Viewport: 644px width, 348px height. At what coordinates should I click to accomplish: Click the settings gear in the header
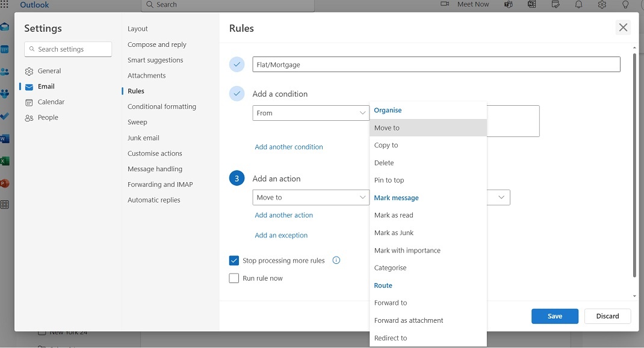[602, 5]
